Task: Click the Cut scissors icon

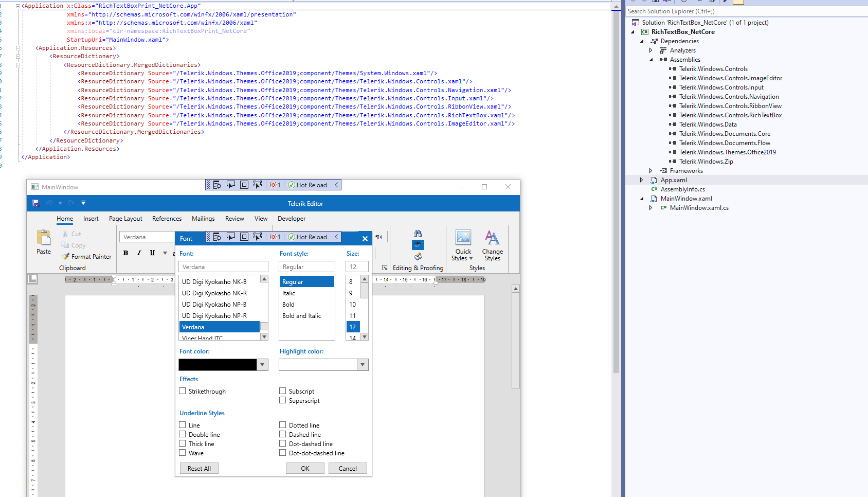Action: (65, 234)
